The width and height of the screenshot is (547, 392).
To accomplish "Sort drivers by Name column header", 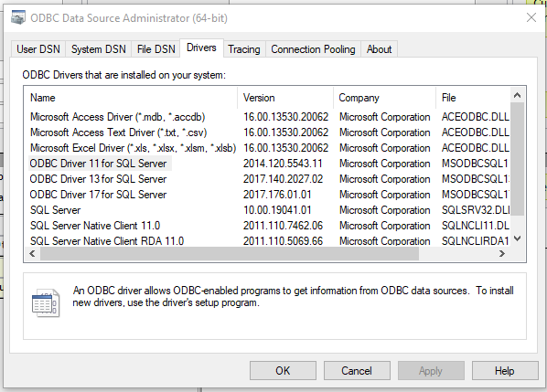I will 131,98.
